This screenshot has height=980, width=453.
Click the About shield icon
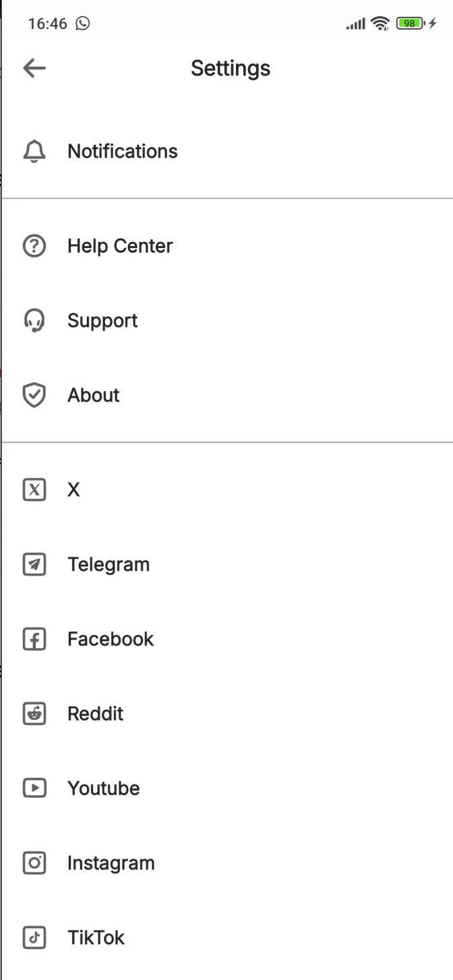pyautogui.click(x=34, y=395)
